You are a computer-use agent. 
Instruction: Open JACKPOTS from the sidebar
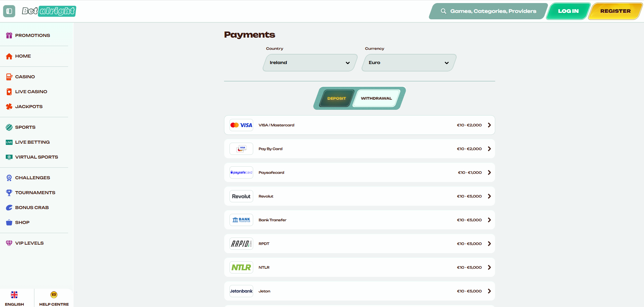click(x=29, y=107)
